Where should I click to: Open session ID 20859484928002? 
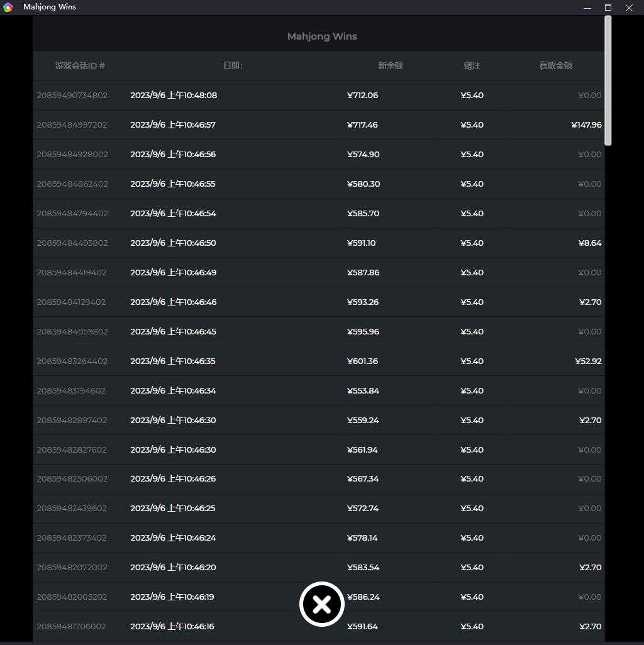coord(72,155)
